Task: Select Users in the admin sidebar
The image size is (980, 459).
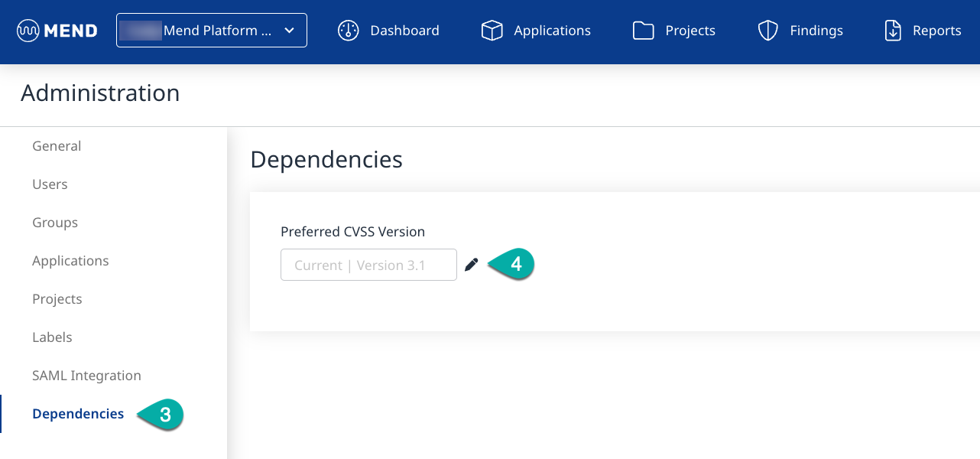Action: pos(50,184)
